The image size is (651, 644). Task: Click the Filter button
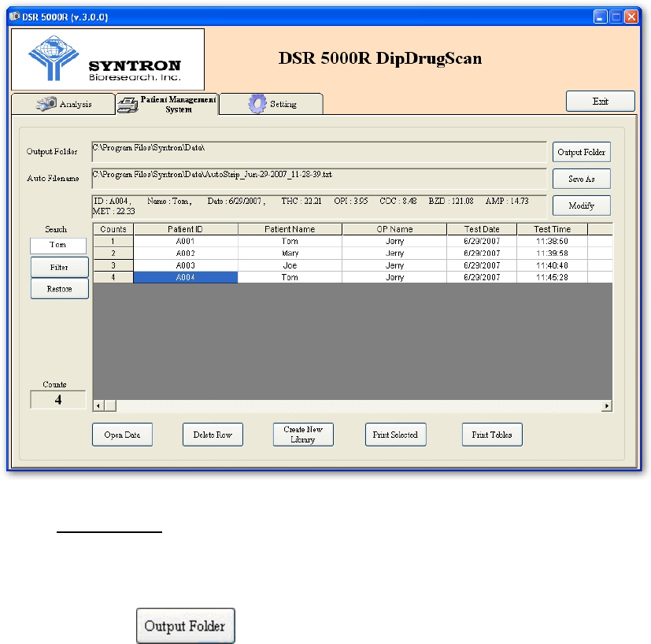[59, 268]
